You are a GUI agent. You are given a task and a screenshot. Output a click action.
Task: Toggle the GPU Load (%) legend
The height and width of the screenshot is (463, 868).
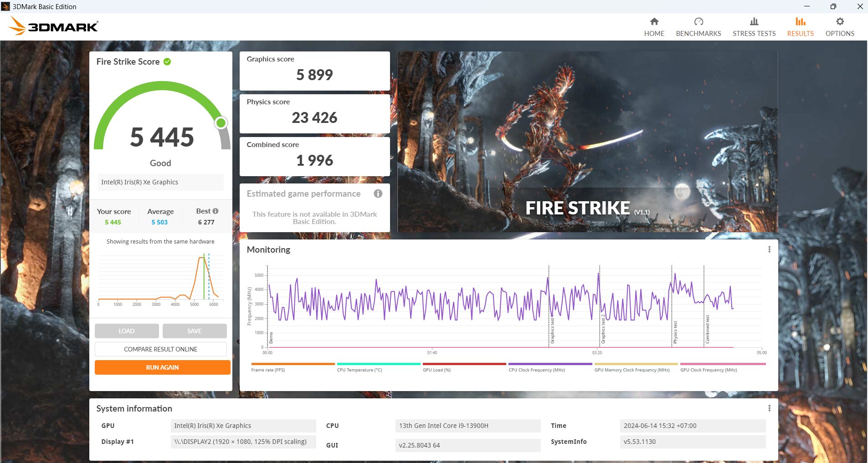tap(464, 368)
